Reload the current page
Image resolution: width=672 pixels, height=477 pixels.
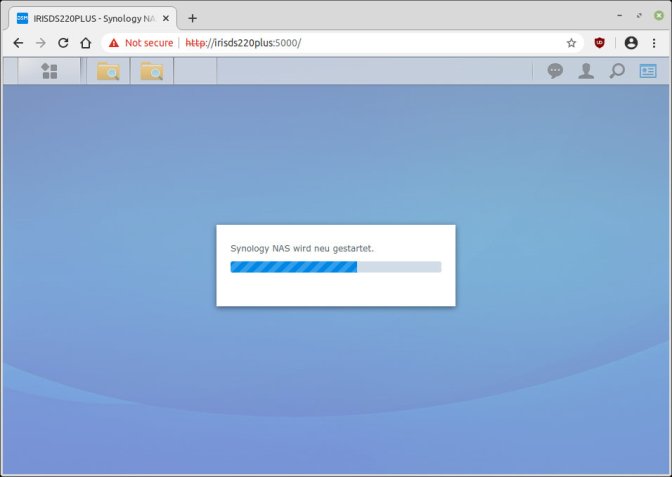point(63,43)
